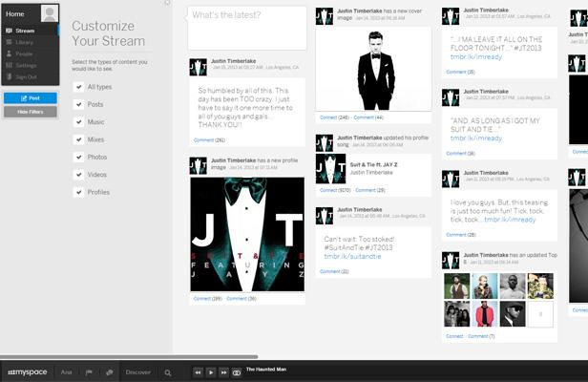
Task: Click Comment under the new profile image
Action: click(x=237, y=299)
